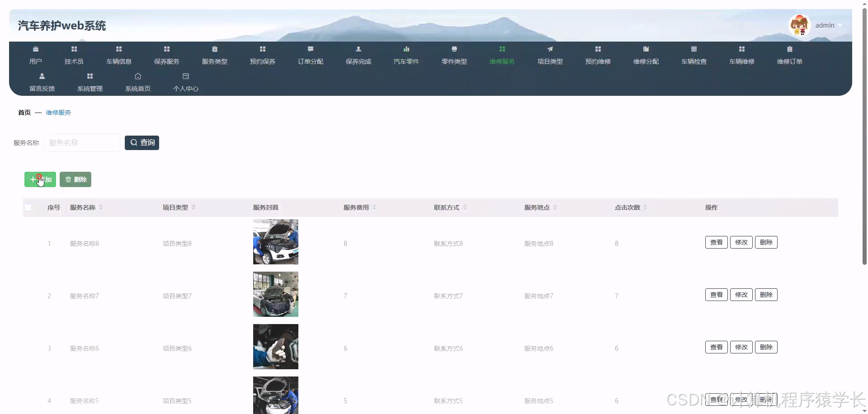Open the 系统首页 home icon
The height and width of the screenshot is (414, 868).
click(x=138, y=76)
